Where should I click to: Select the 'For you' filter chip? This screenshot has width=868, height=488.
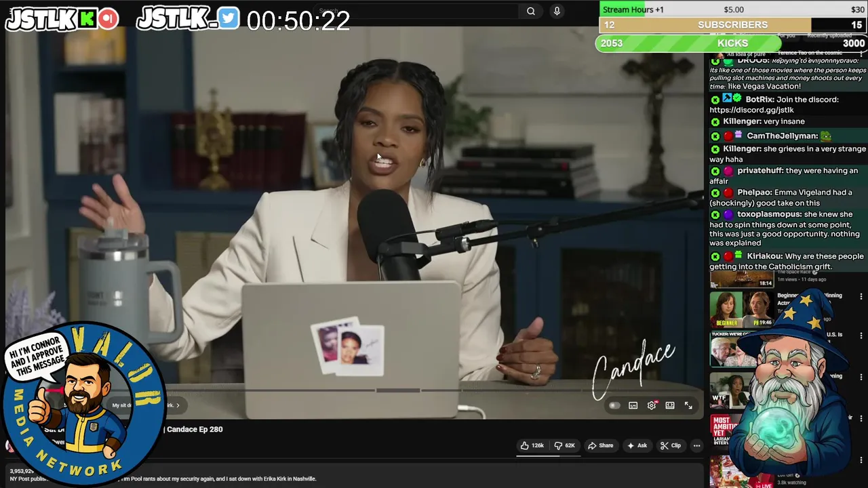(x=787, y=35)
